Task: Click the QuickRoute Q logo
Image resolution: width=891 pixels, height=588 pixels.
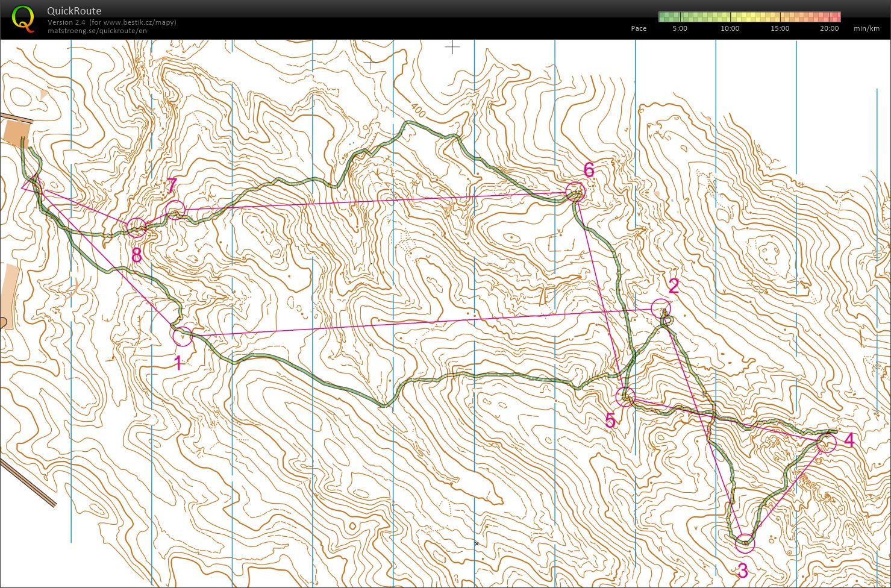Action: click(x=23, y=18)
